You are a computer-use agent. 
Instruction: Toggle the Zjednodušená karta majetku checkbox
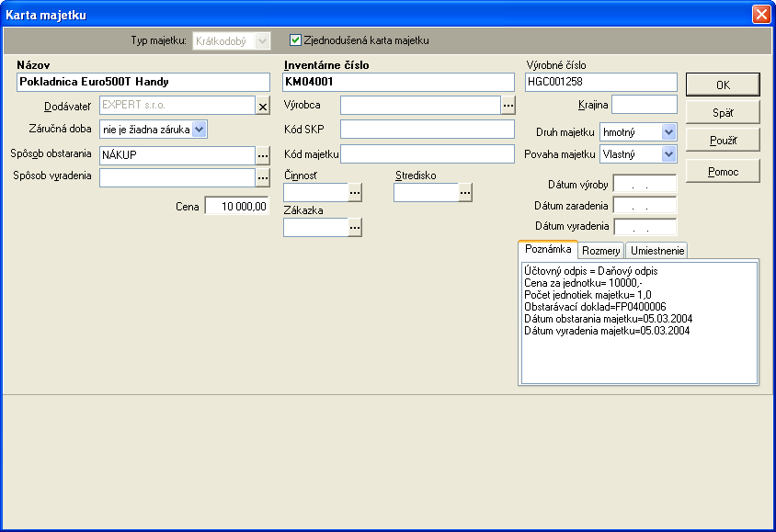point(295,40)
